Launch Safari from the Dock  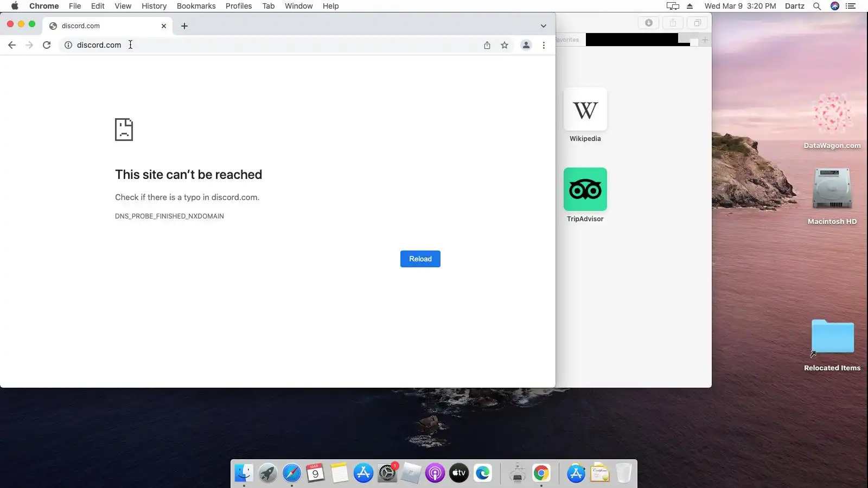[x=291, y=473]
